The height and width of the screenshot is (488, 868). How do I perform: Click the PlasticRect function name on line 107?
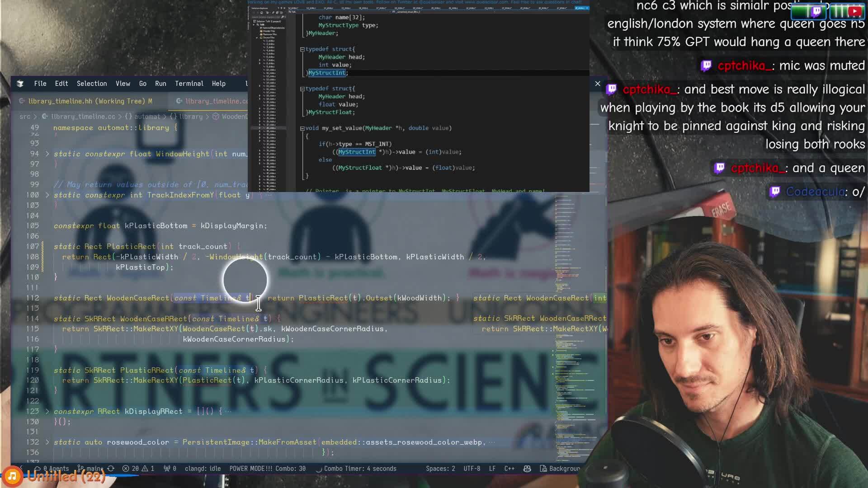(x=131, y=247)
